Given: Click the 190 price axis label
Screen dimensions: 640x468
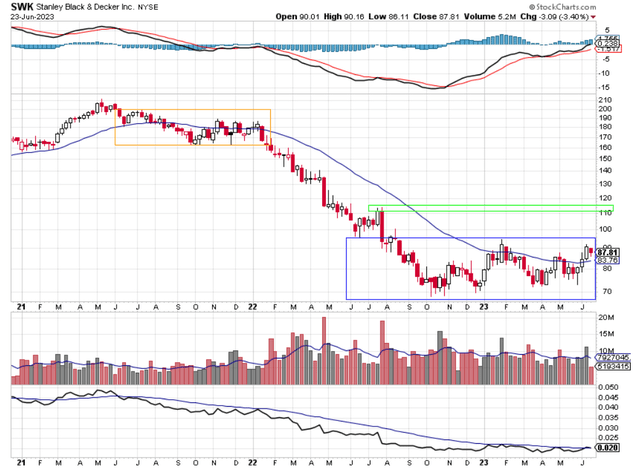Looking at the screenshot, I should (x=606, y=118).
